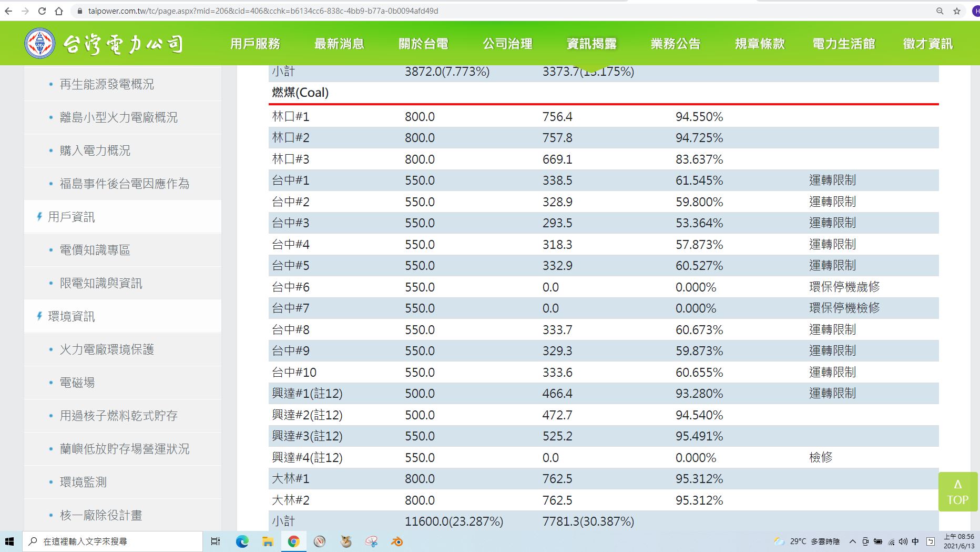Open the 關於台電 menu
This screenshot has height=552, width=980.
pyautogui.click(x=423, y=44)
